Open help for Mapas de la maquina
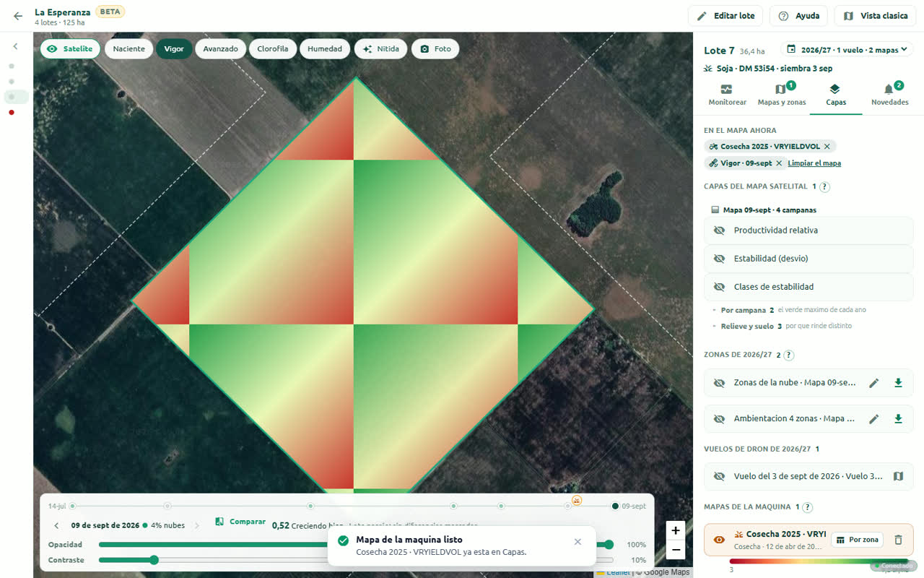The height and width of the screenshot is (578, 924). [x=808, y=507]
